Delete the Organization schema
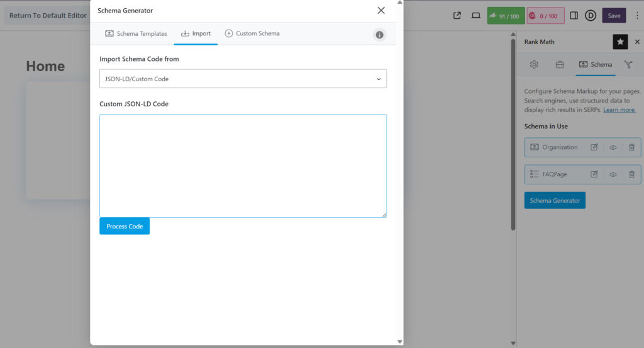The width and height of the screenshot is (644, 348). point(631,147)
